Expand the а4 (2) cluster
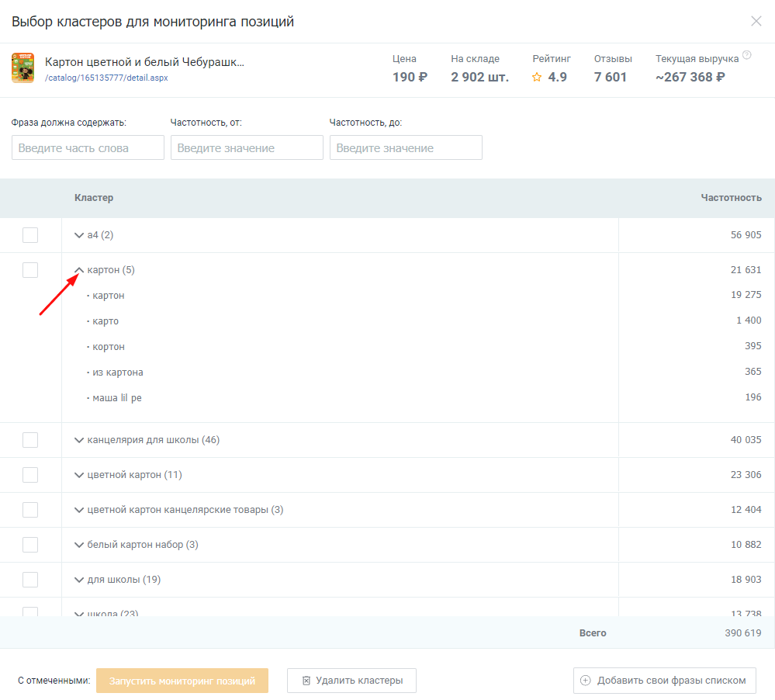The width and height of the screenshot is (775, 700). click(x=78, y=235)
